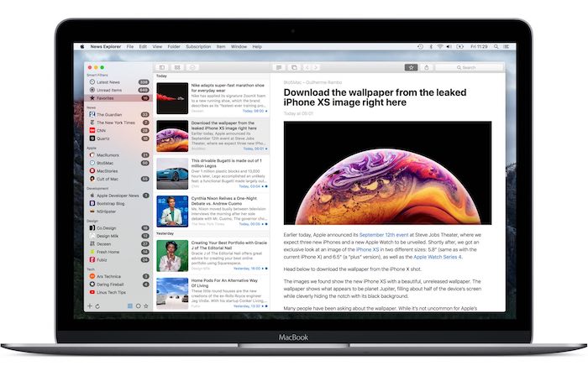
Task: Toggle the sidebar panel toolbar icon
Action: pos(162,67)
